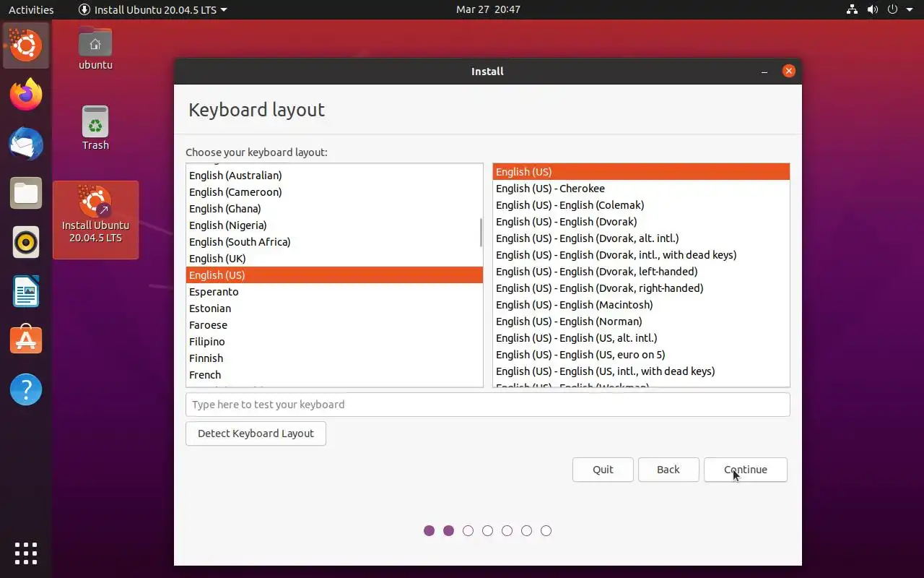Select English (Cameroon) layout
This screenshot has width=924, height=578.
pyautogui.click(x=334, y=192)
